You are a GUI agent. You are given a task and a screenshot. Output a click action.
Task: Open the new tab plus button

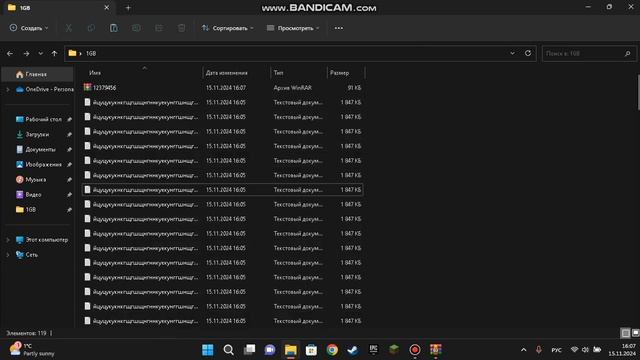(128, 8)
